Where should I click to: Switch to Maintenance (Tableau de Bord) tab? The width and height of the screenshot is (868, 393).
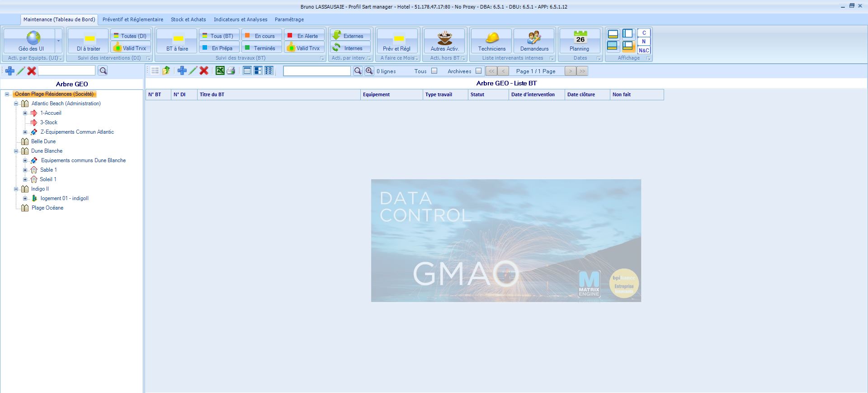click(x=59, y=19)
